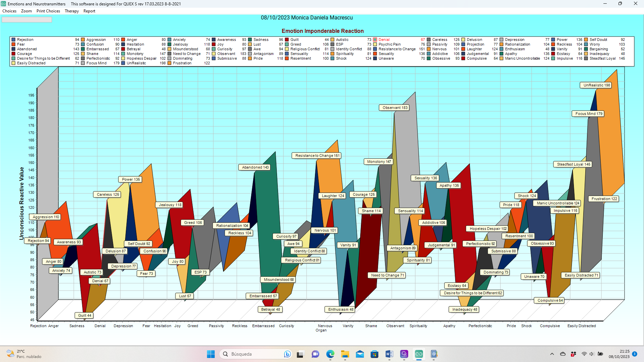Screen dimensions: 644x362
Task: Open the last pinned taskbar app icon
Action: [433, 354]
